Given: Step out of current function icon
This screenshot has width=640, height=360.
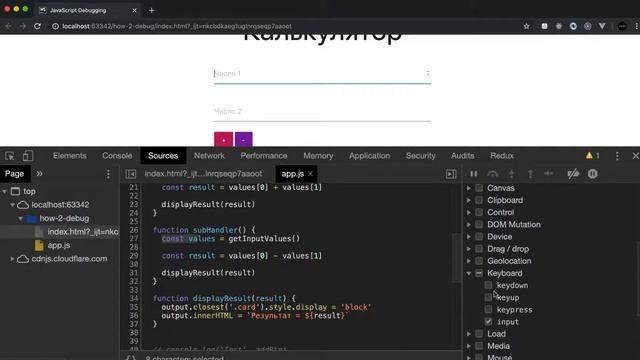Looking at the screenshot, I should coord(530,174).
